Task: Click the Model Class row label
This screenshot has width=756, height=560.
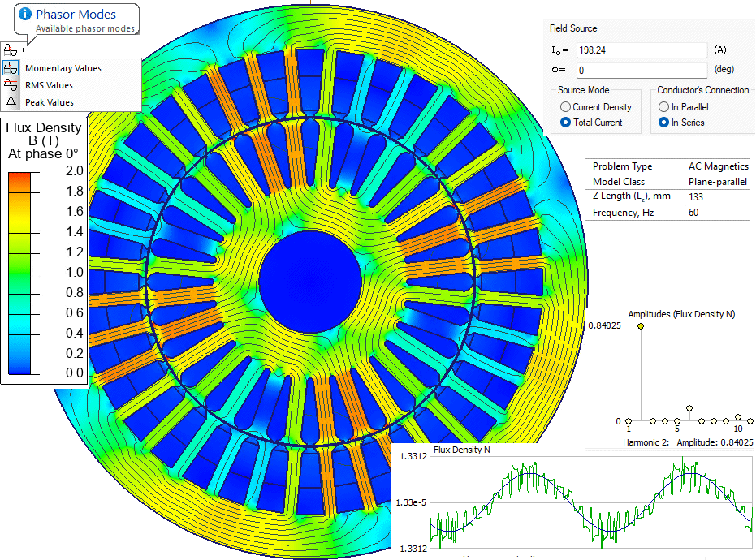Action: tap(619, 182)
